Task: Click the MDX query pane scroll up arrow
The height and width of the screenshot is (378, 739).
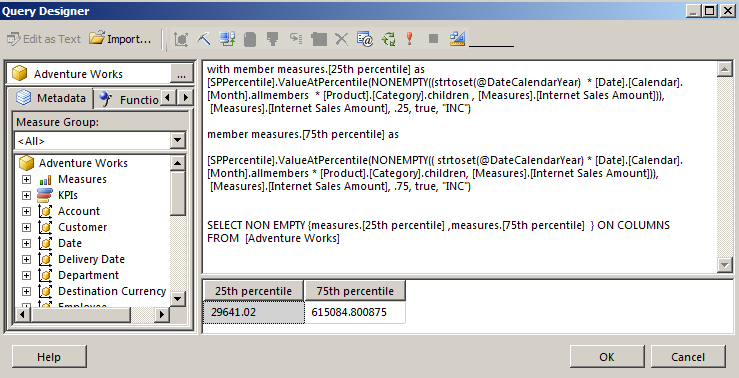Action: coord(724,69)
